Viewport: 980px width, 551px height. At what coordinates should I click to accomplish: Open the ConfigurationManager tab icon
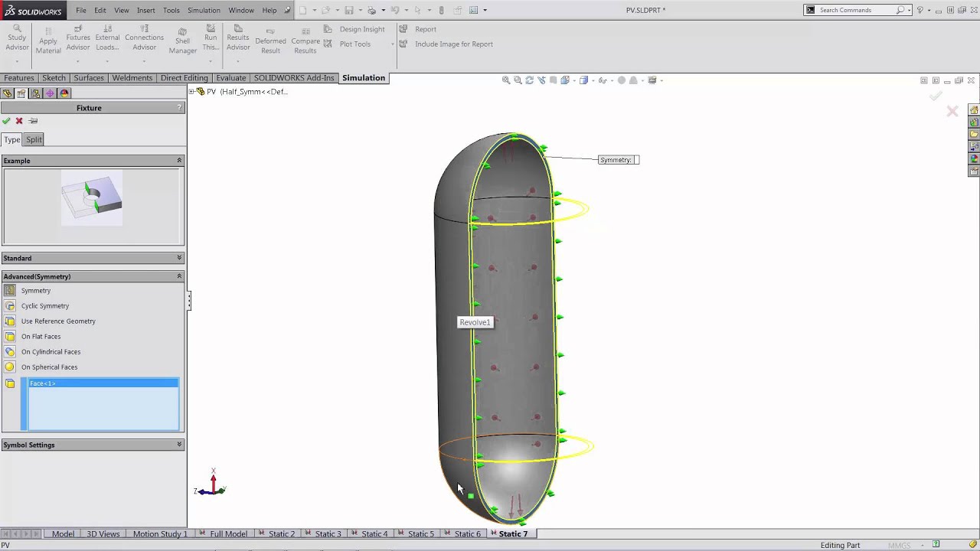[35, 93]
